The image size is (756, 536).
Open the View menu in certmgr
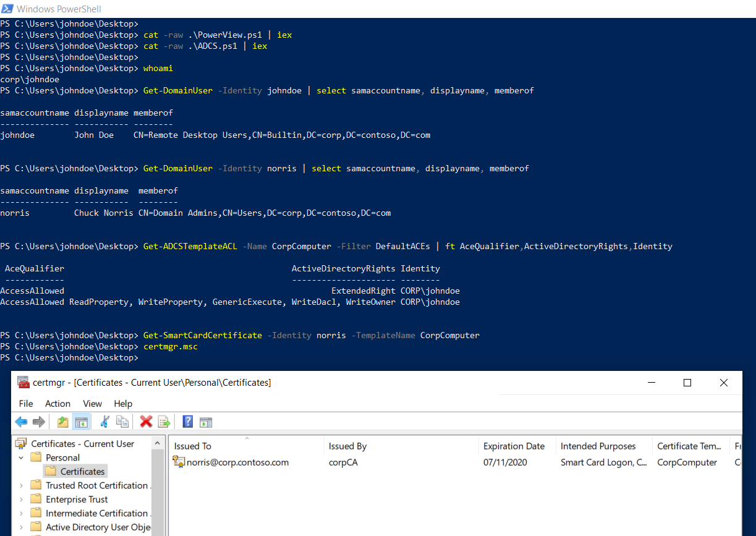(x=92, y=403)
